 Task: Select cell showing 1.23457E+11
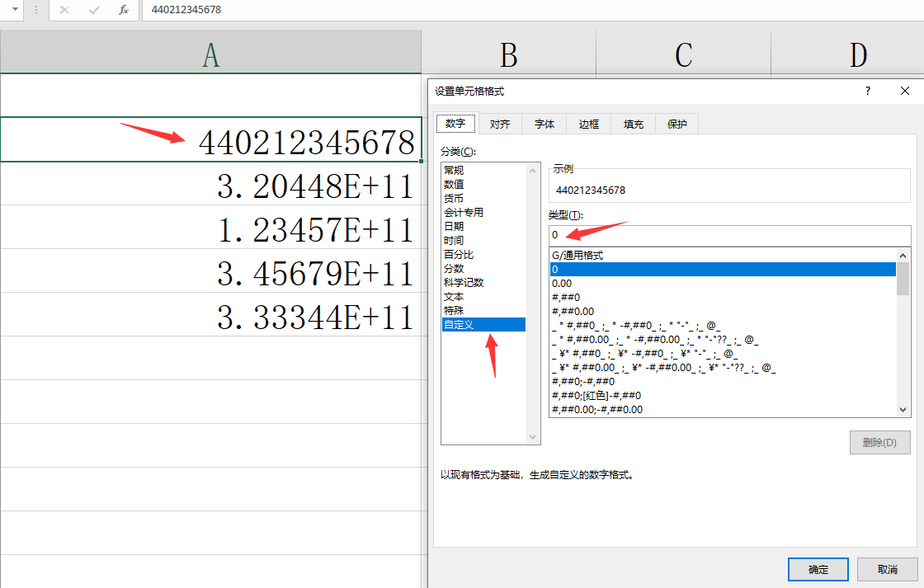[211, 228]
